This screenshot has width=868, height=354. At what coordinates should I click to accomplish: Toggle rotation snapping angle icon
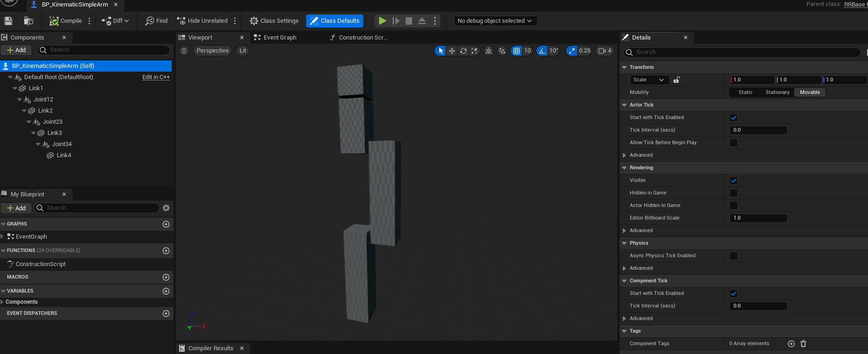542,51
